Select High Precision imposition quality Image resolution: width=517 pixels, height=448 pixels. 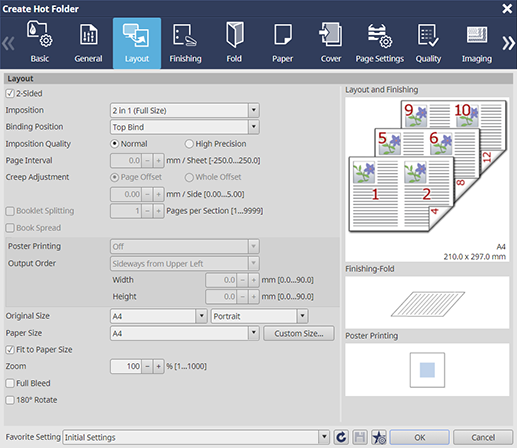pyautogui.click(x=189, y=144)
